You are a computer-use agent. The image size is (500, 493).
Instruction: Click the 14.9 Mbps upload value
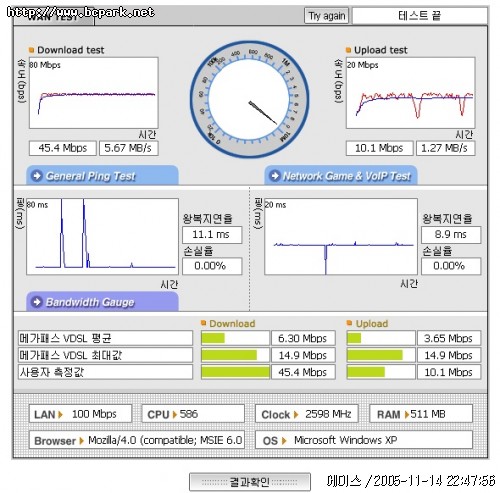[x=449, y=355]
